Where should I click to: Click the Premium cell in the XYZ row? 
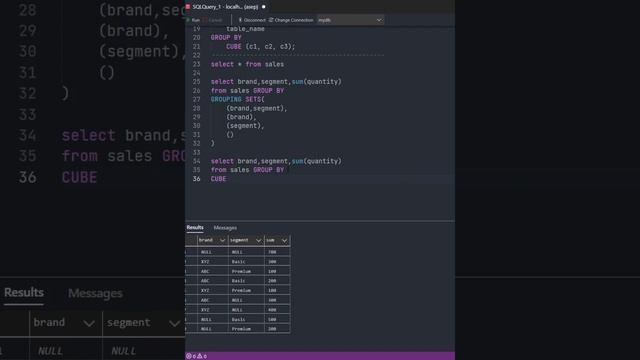coord(246,291)
